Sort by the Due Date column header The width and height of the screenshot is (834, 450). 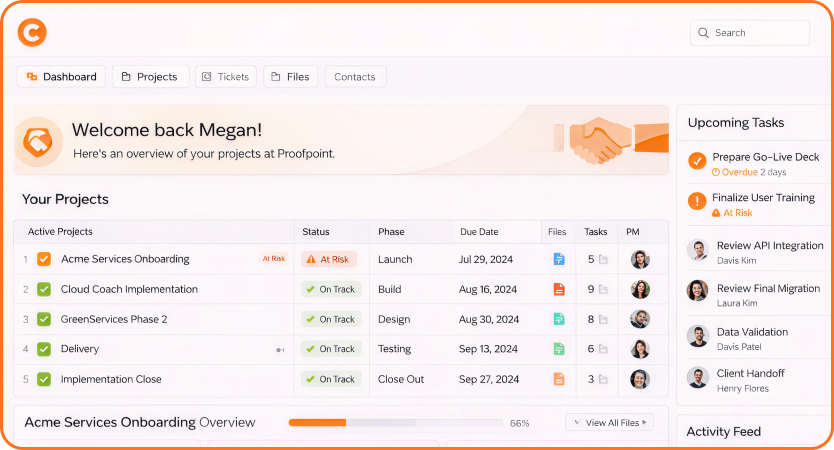pyautogui.click(x=479, y=232)
